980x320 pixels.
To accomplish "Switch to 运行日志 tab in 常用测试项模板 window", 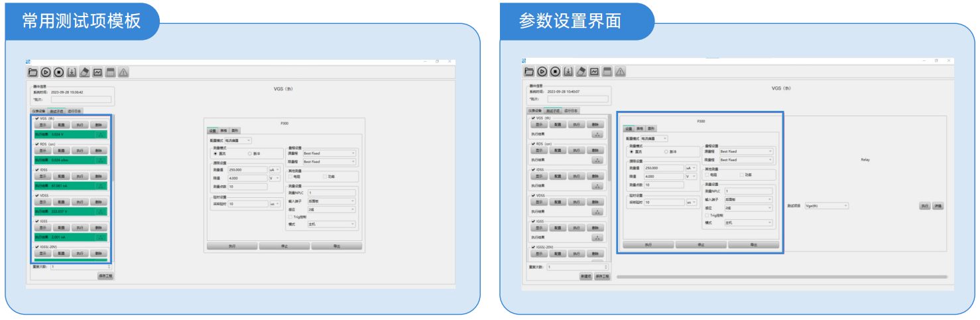I will (74, 111).
